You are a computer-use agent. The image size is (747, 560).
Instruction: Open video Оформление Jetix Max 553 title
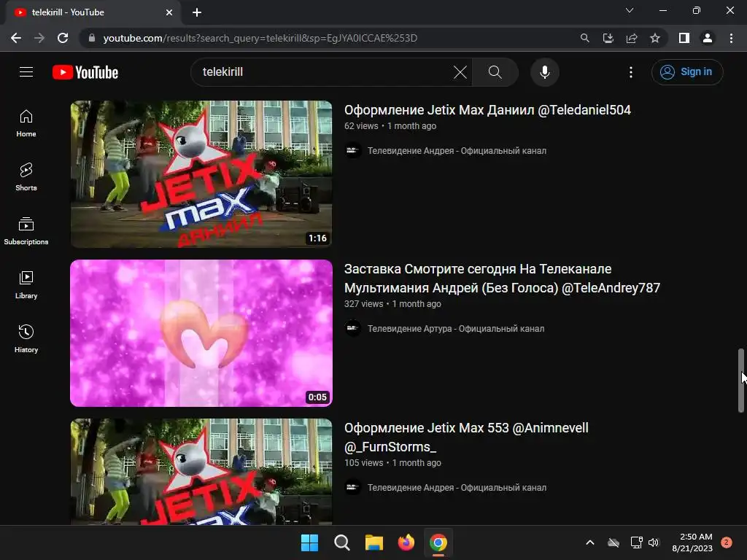point(466,437)
